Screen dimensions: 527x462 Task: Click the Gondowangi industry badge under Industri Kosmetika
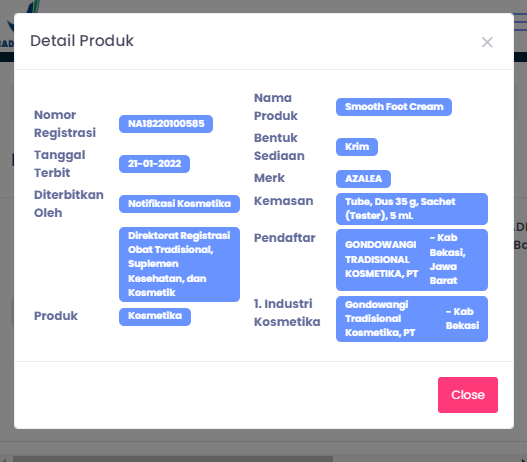pyautogui.click(x=412, y=319)
